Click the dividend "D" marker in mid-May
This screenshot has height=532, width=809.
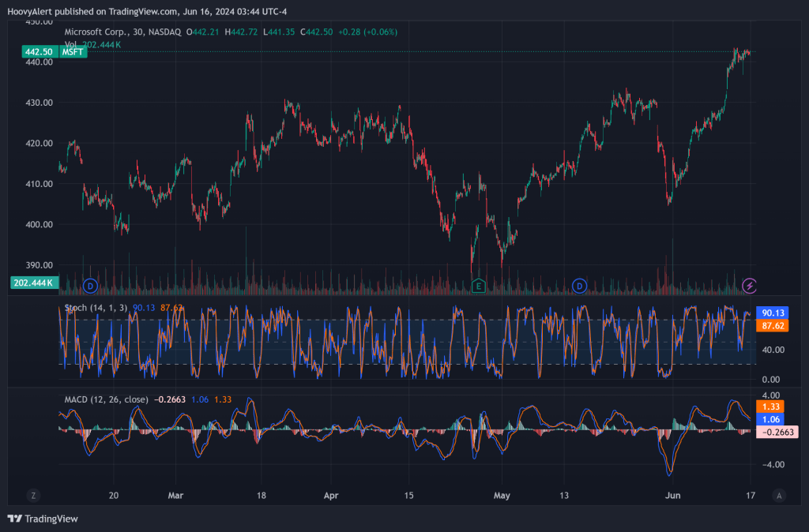pyautogui.click(x=580, y=285)
